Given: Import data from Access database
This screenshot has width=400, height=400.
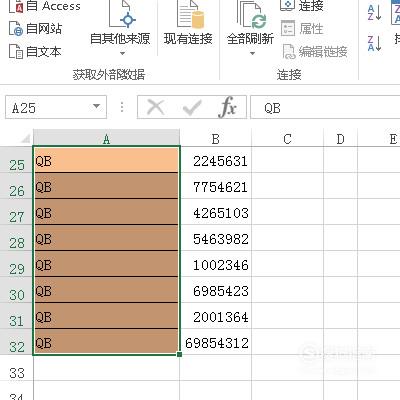Looking at the screenshot, I should tap(45, 6).
